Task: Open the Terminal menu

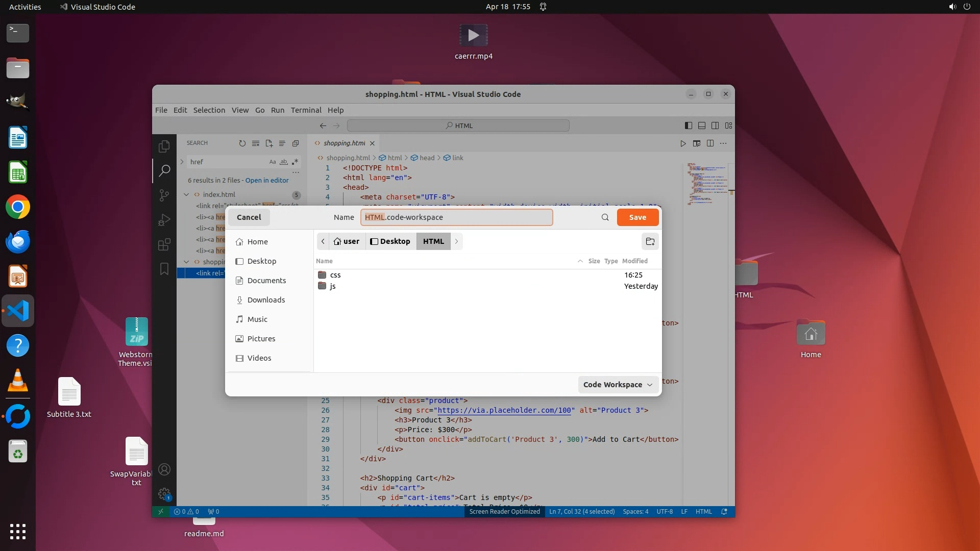Action: 306,110
